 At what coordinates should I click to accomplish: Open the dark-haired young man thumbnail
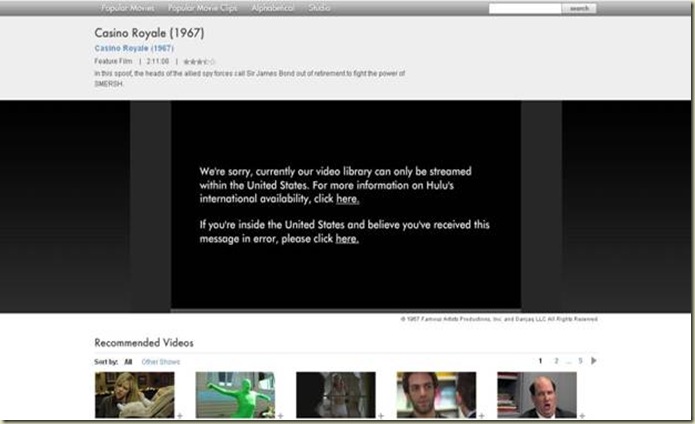tap(436, 395)
